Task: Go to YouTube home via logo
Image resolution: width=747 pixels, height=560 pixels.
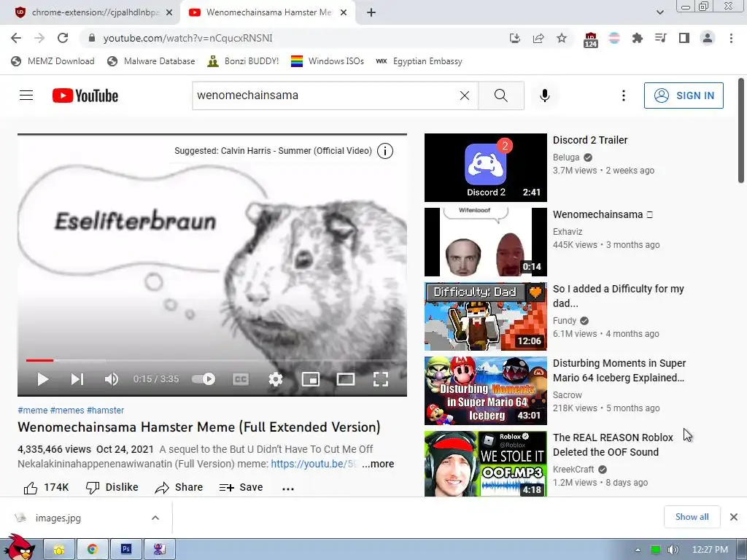Action: (85, 96)
